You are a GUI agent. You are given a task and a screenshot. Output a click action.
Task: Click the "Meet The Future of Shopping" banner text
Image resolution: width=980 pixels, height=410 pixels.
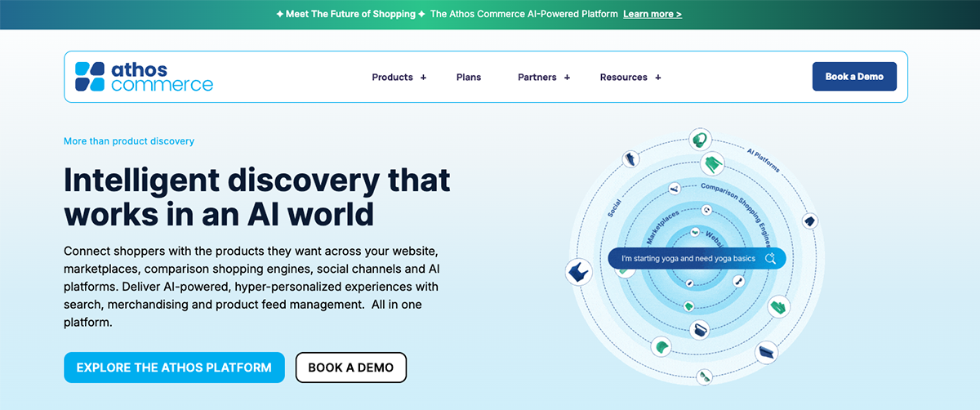point(351,14)
